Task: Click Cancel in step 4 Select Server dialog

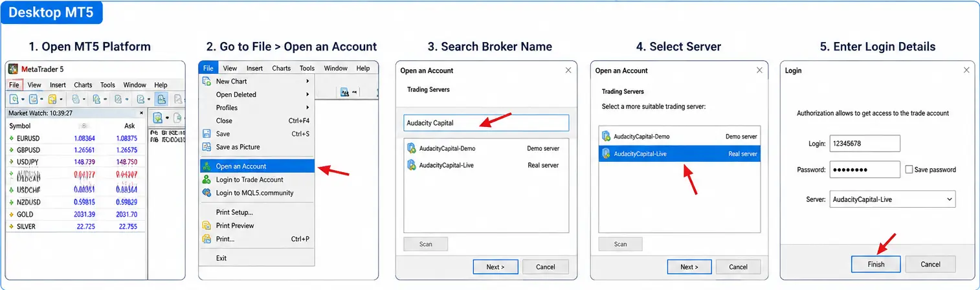Action: coord(739,267)
